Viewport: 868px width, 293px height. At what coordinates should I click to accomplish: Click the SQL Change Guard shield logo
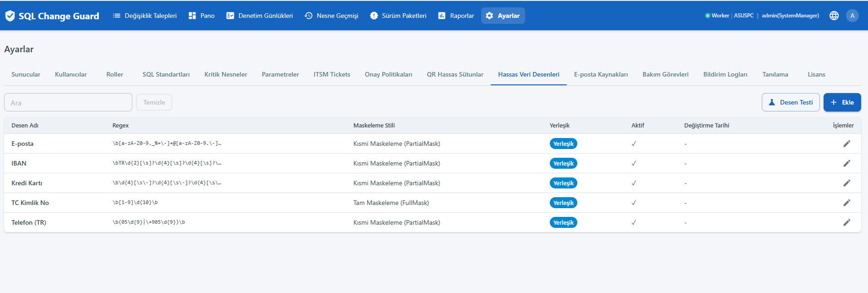coord(10,16)
